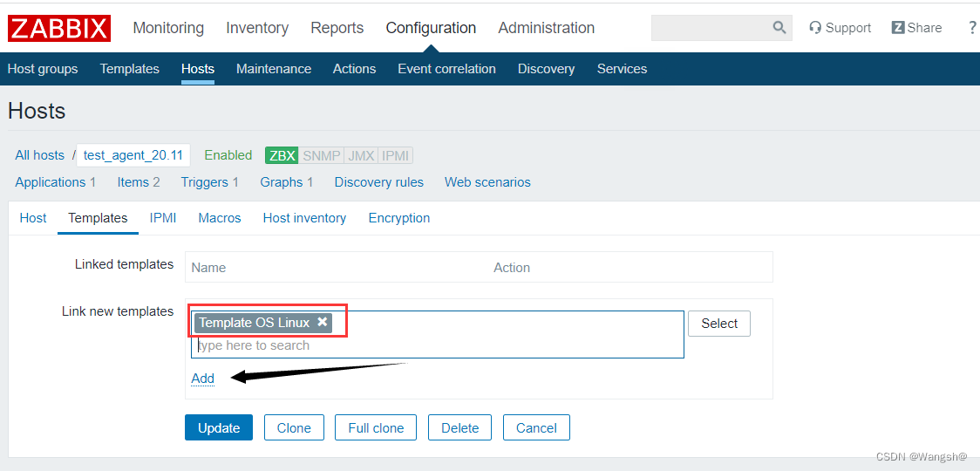The height and width of the screenshot is (471, 980).
Task: Open the help question mark
Action: (972, 28)
